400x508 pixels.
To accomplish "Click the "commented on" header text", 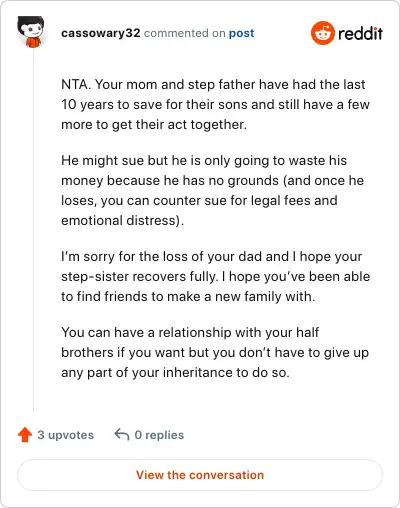I will click(x=185, y=33).
